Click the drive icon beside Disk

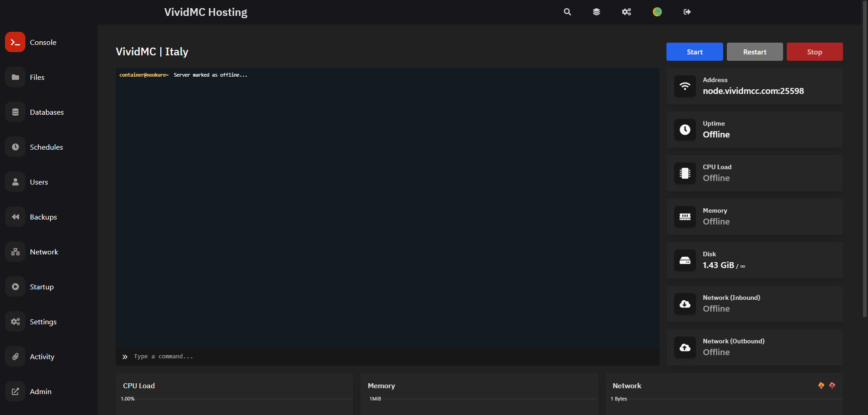point(685,260)
